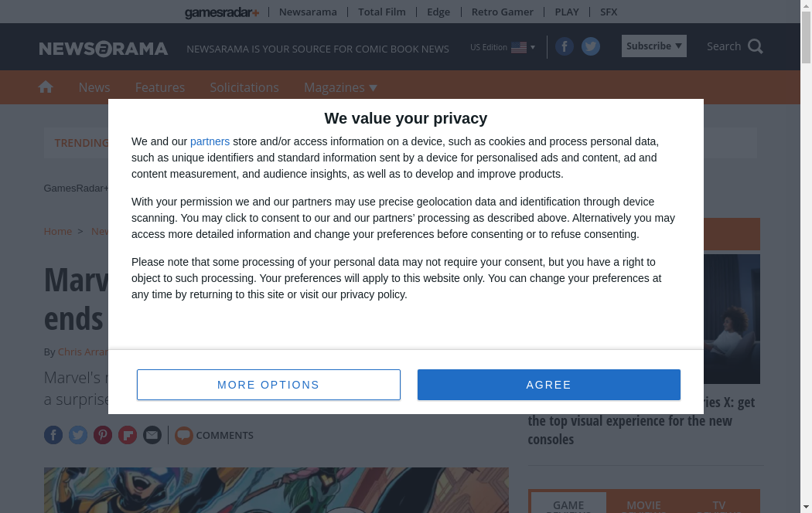812x513 pixels.
Task: Open the Subscribe dropdown
Action: click(653, 46)
